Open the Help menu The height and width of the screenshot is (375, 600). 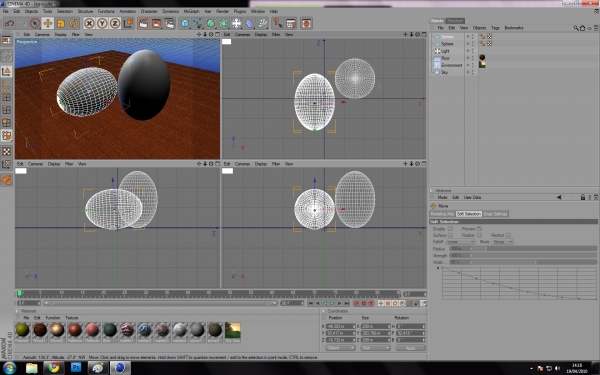click(x=274, y=11)
